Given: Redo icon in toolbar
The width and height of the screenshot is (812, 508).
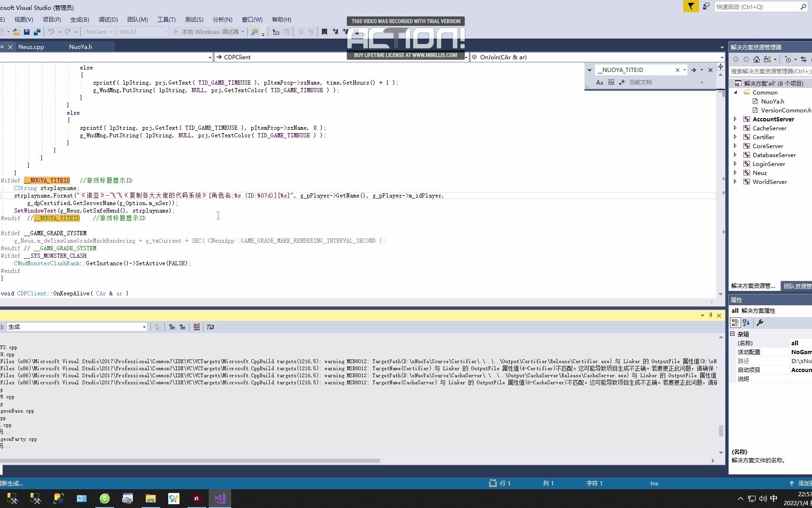Looking at the screenshot, I should pos(68,32).
